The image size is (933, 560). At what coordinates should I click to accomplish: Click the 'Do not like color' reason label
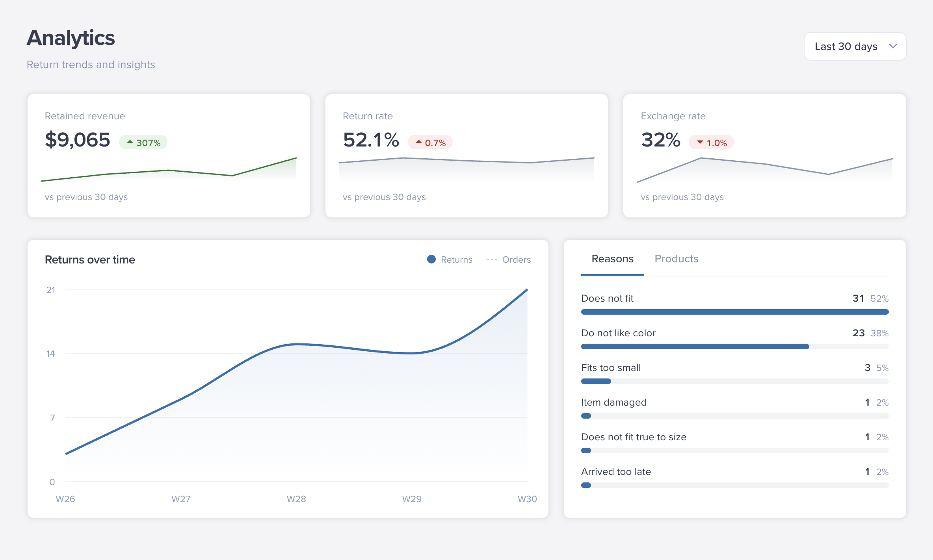pyautogui.click(x=618, y=333)
